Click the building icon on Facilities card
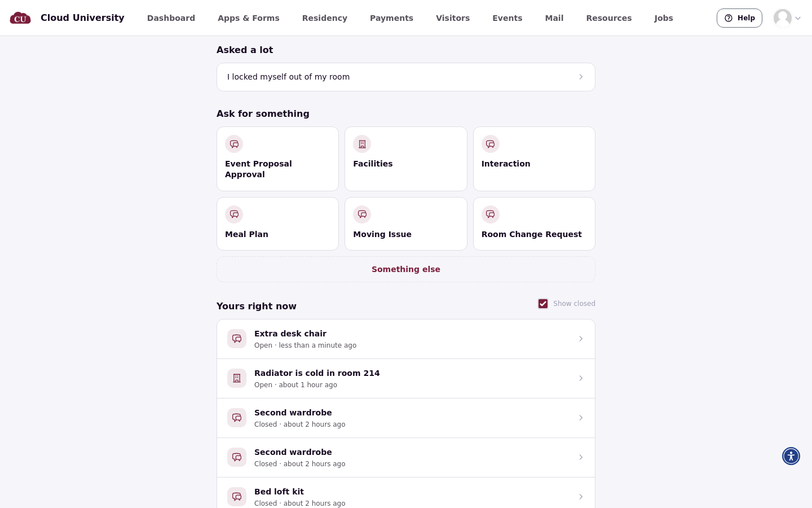The height and width of the screenshot is (508, 812). tap(362, 144)
